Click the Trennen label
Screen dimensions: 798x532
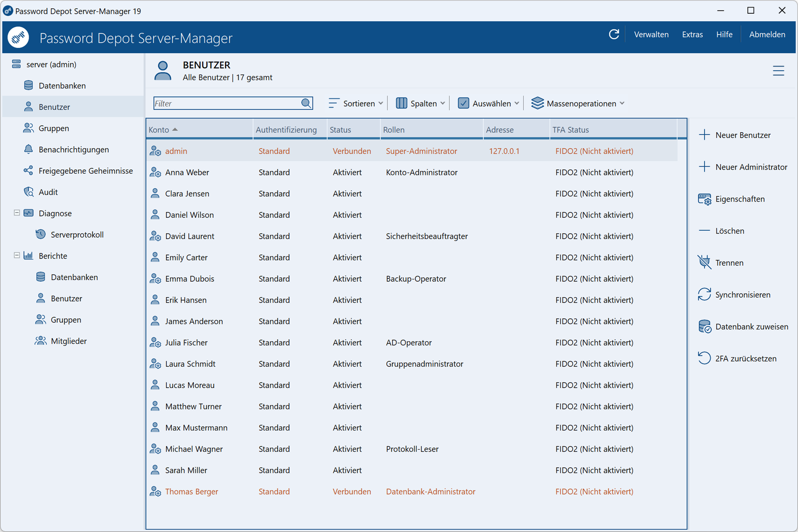pos(729,263)
